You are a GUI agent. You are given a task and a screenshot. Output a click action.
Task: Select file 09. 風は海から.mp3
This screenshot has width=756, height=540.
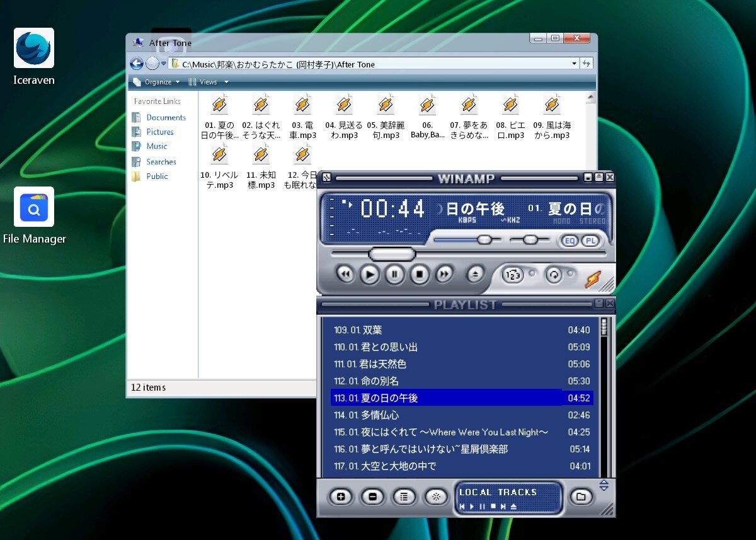click(552, 117)
